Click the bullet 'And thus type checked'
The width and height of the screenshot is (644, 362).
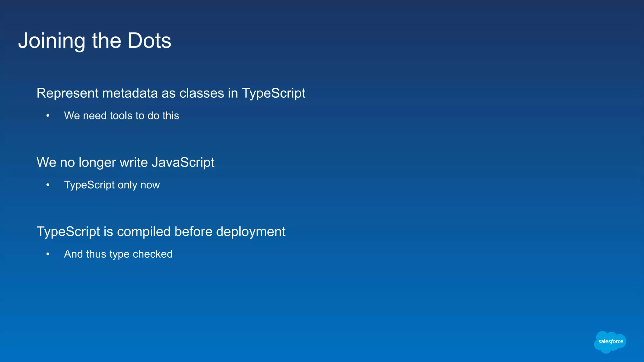tap(118, 254)
